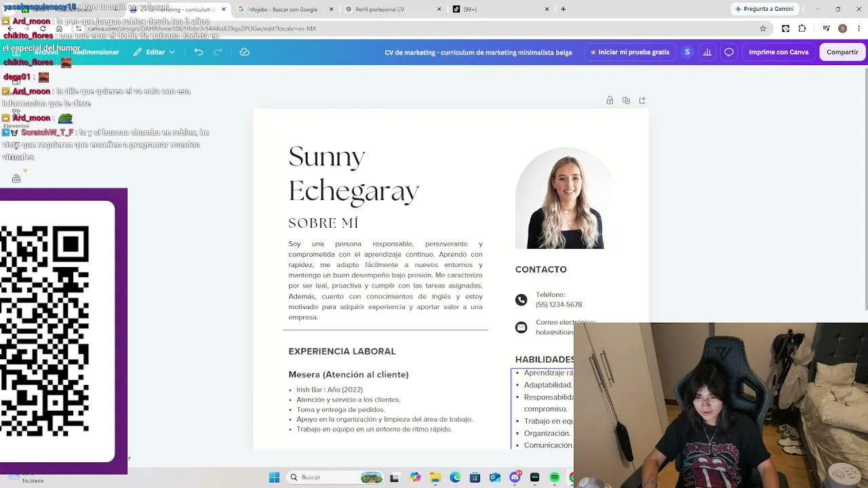Duplicate the page with the copy icon
Screen dimensions: 868x488
(626, 100)
